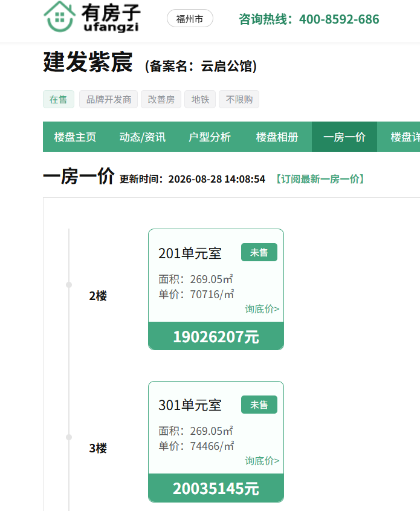
Task: Click the 面积 269.05㎡ in 201单元室
Action: pyautogui.click(x=196, y=279)
